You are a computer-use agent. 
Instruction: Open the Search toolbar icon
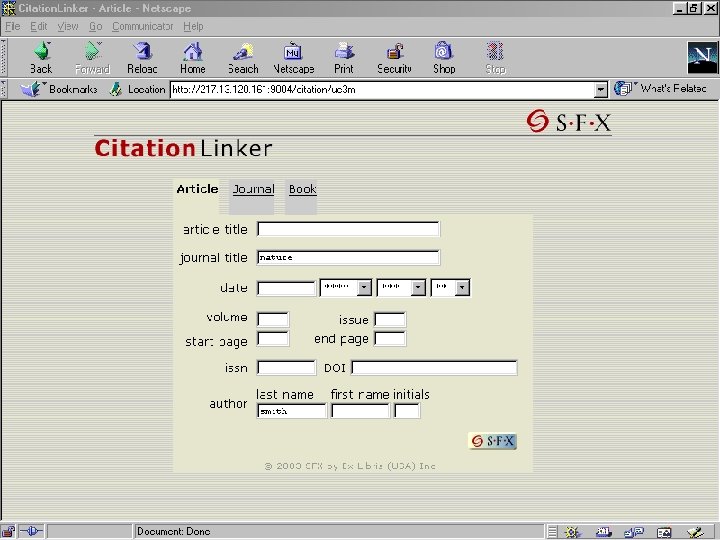click(243, 58)
